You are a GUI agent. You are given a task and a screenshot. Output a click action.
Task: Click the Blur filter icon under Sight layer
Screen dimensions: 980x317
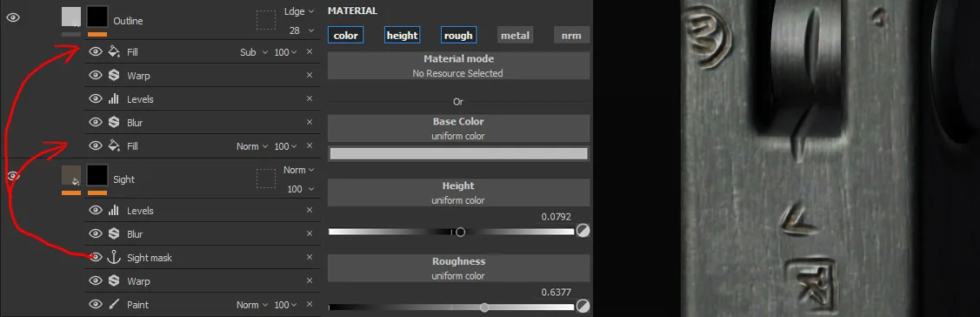point(114,233)
